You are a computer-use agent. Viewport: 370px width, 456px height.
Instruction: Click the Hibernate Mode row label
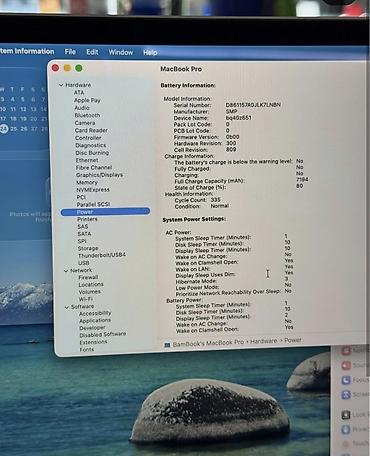196,282
